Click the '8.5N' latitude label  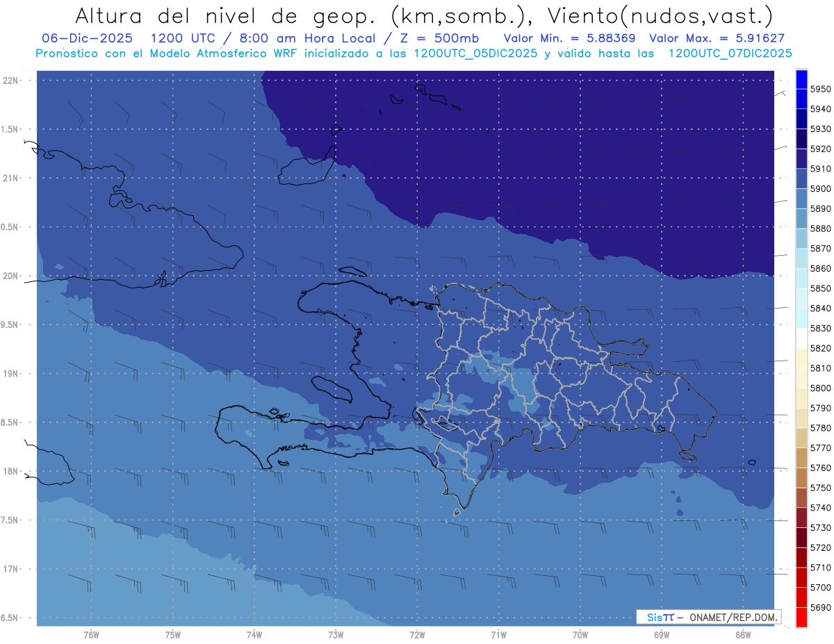(10, 422)
